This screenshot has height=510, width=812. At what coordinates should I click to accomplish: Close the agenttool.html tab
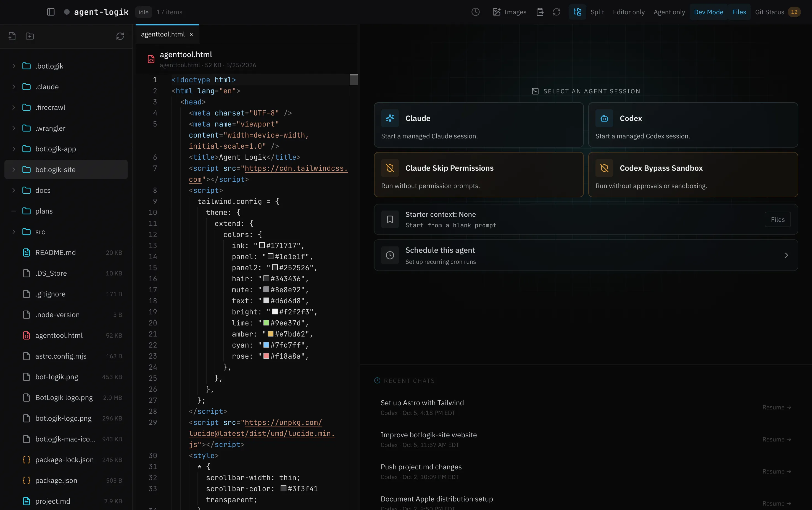pos(191,35)
